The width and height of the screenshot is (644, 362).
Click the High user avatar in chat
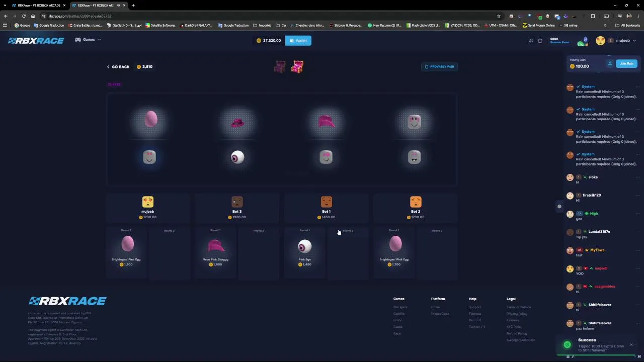570,214
